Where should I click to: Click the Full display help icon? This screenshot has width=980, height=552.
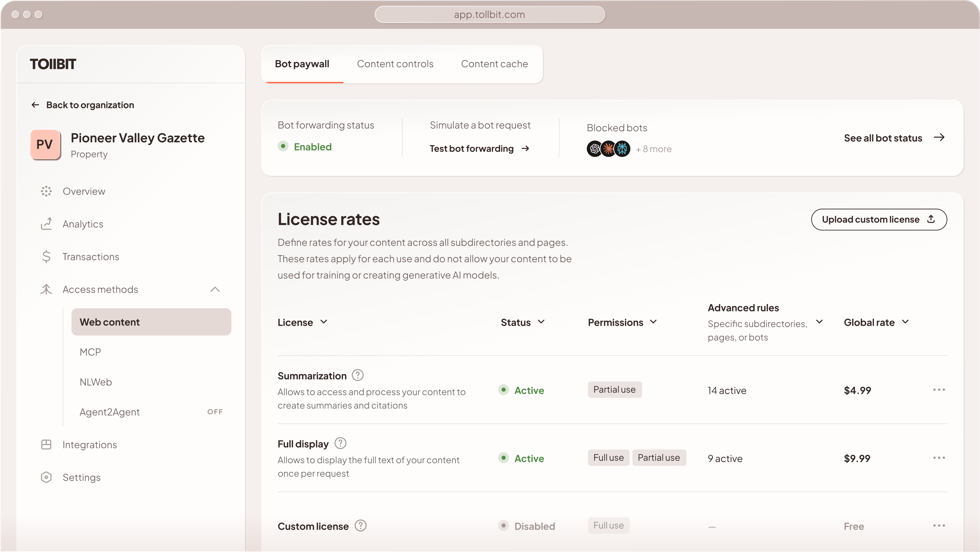[x=340, y=443]
